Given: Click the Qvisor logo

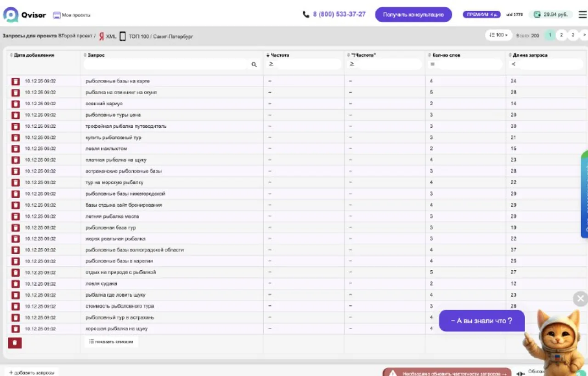Looking at the screenshot, I should (25, 15).
